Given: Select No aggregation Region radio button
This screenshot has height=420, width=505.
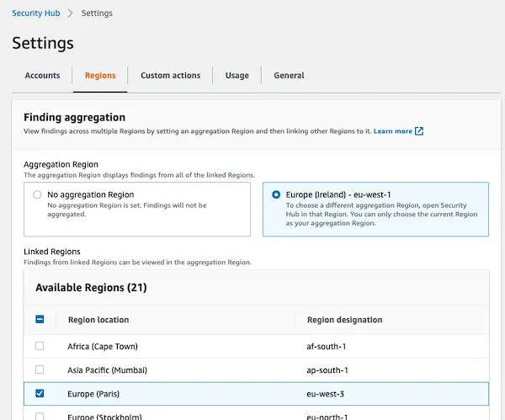Looking at the screenshot, I should pyautogui.click(x=37, y=194).
